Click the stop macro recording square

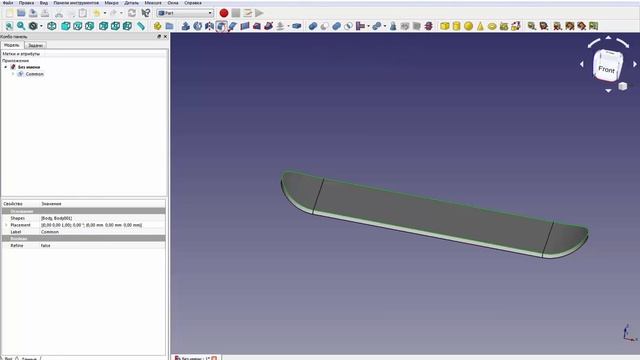[x=236, y=13]
